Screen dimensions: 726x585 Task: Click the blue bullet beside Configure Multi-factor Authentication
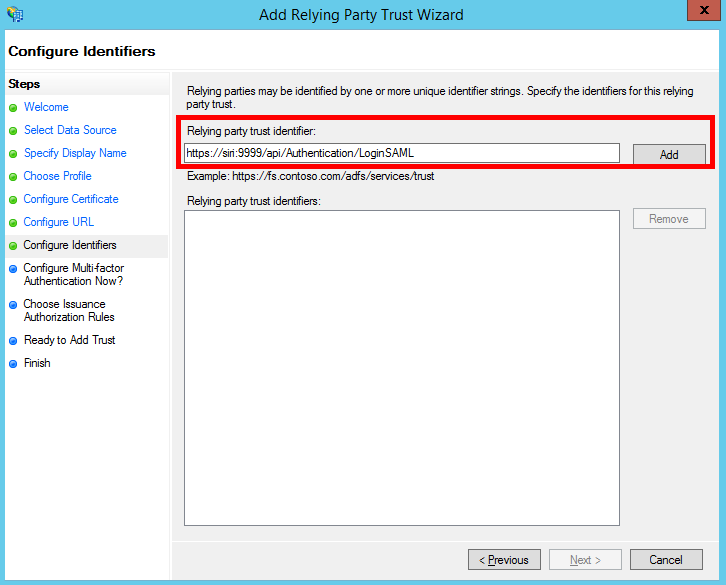pos(13,269)
